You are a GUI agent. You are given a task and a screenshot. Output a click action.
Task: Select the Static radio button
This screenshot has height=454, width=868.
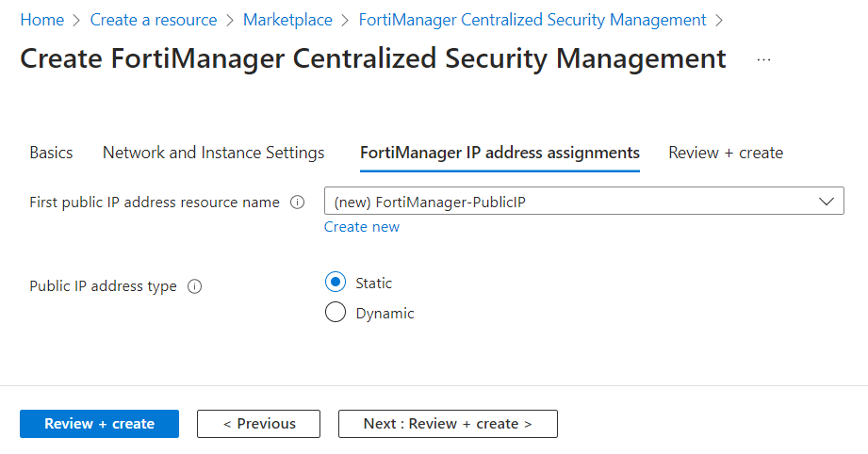pyautogui.click(x=336, y=283)
